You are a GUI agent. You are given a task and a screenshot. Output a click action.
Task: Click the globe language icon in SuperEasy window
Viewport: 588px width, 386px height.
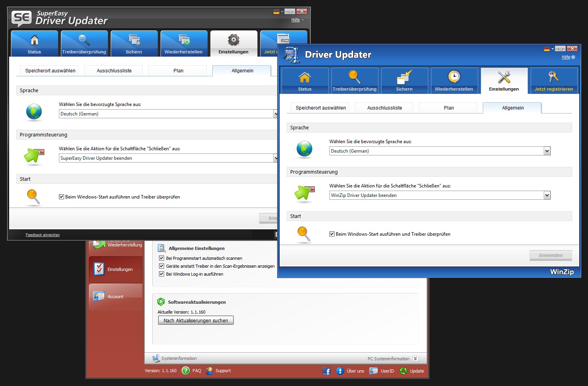tap(34, 112)
